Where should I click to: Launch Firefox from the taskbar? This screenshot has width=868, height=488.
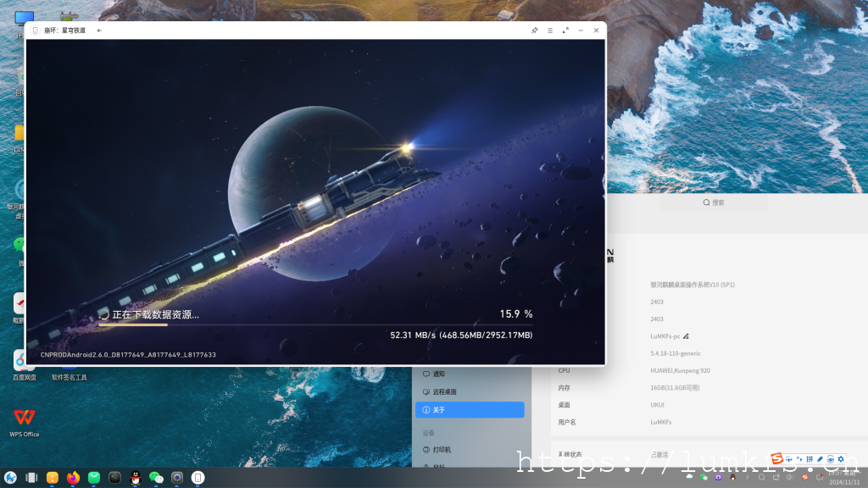click(73, 478)
